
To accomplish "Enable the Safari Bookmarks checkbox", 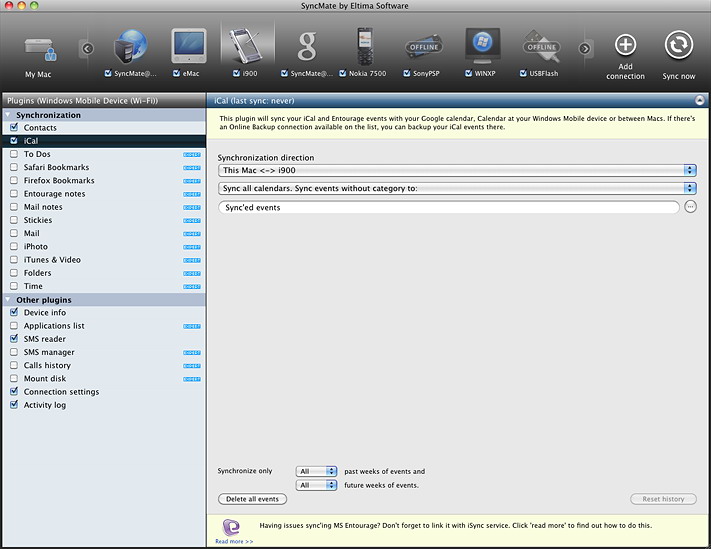I will [14, 167].
